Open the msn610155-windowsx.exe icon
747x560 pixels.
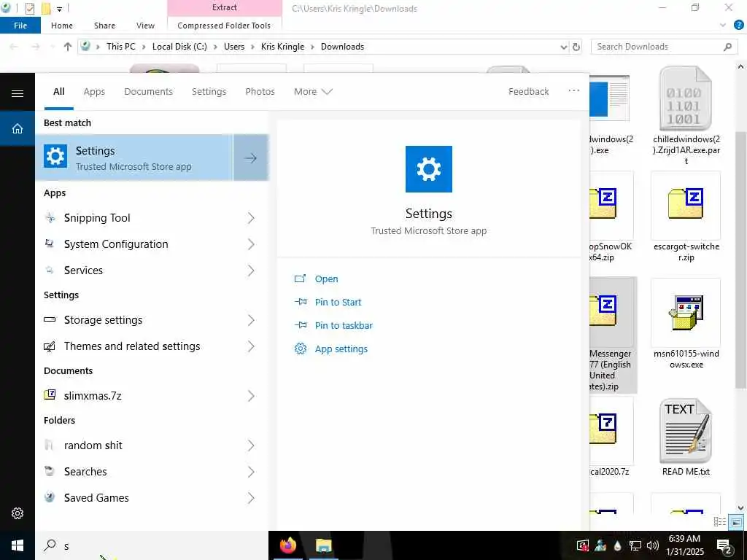[x=686, y=313]
